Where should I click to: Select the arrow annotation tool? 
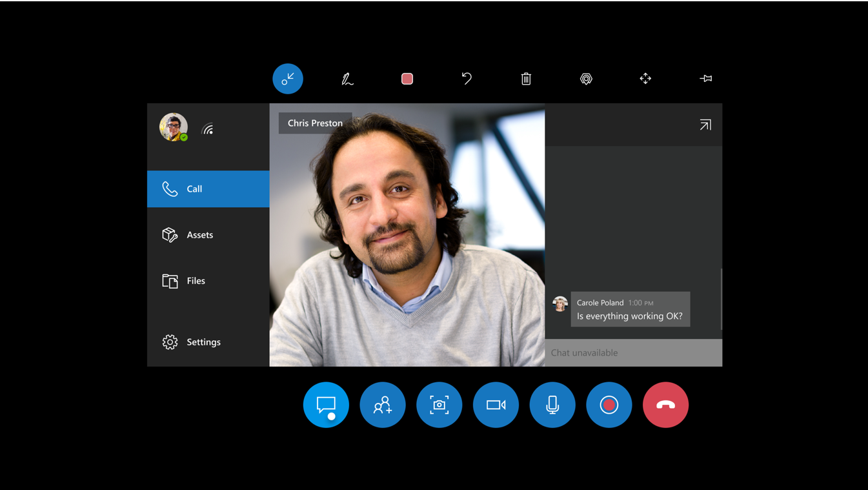coord(287,78)
